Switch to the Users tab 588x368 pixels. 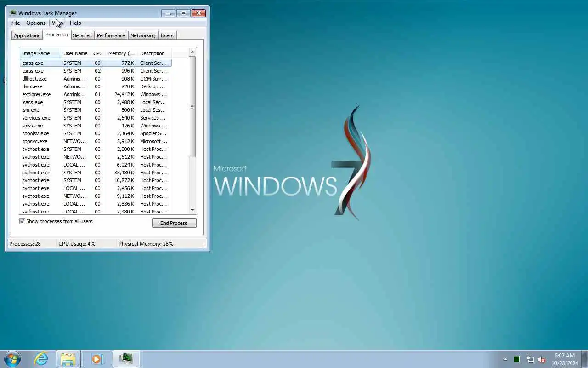click(167, 35)
